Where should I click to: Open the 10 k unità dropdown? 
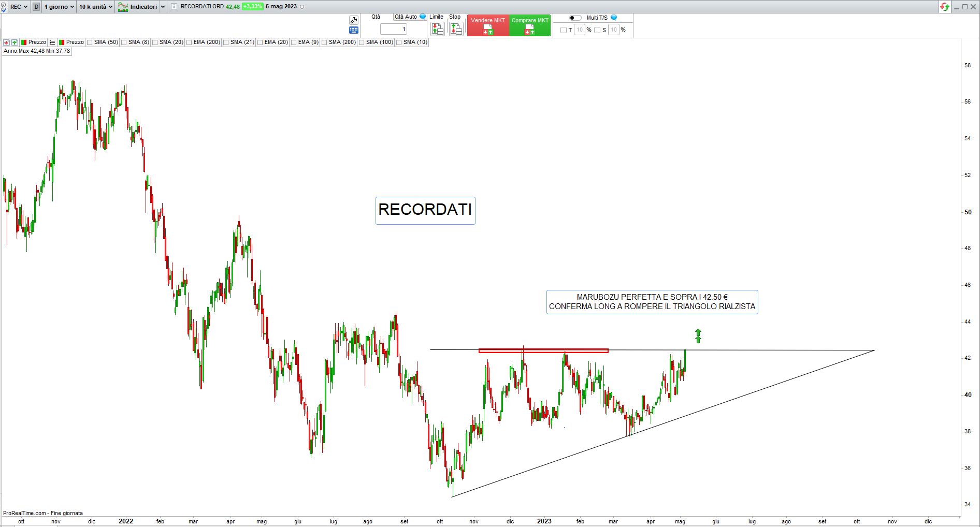(95, 7)
